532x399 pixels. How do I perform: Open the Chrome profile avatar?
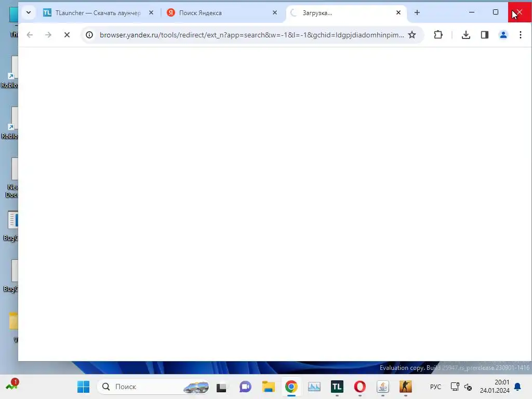tap(503, 35)
